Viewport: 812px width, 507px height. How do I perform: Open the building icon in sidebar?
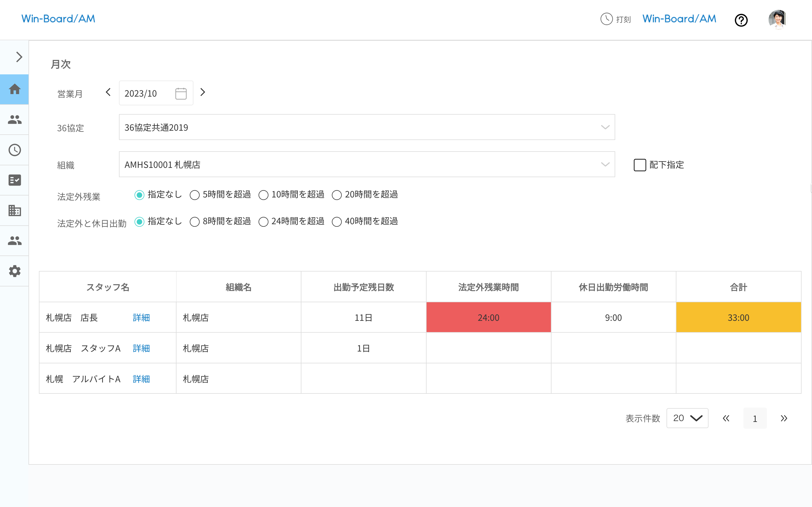[14, 210]
